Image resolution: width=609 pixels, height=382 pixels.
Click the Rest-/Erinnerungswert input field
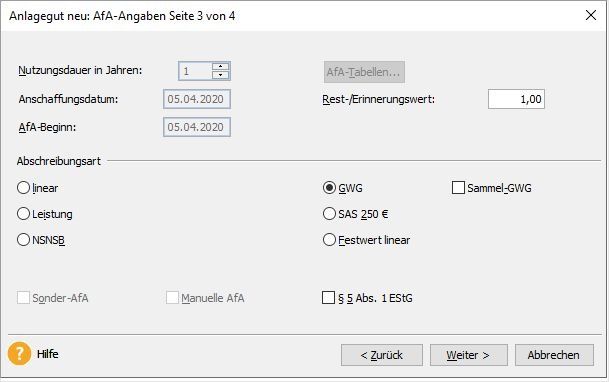[516, 99]
